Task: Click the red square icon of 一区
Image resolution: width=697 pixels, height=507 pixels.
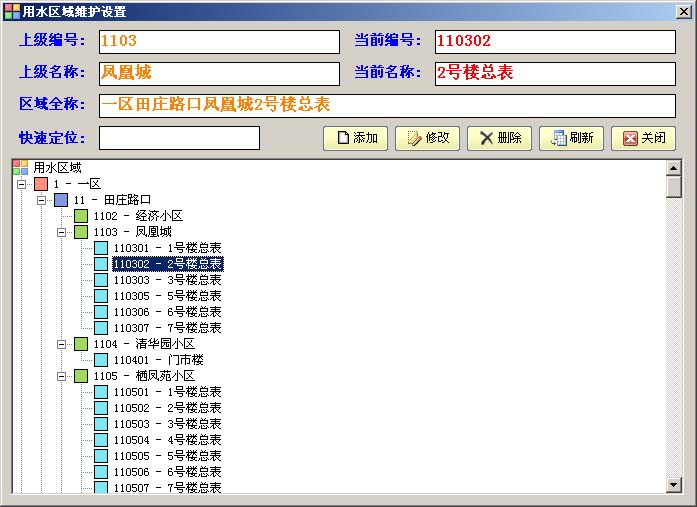Action: [x=41, y=184]
